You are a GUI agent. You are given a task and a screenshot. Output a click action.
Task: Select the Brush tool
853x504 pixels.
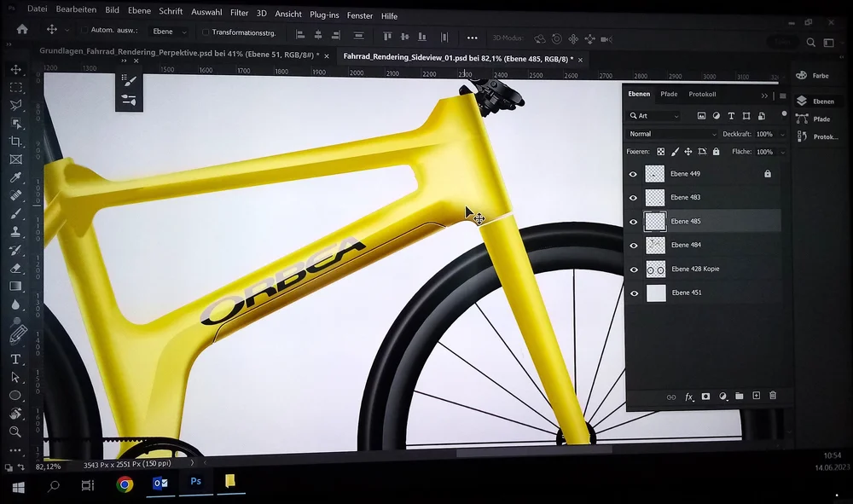pos(15,213)
